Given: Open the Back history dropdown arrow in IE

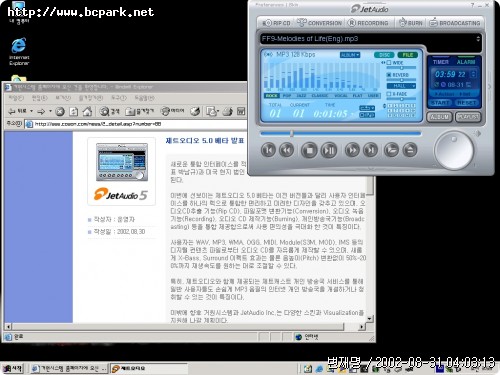Looking at the screenshot, I should point(32,111).
